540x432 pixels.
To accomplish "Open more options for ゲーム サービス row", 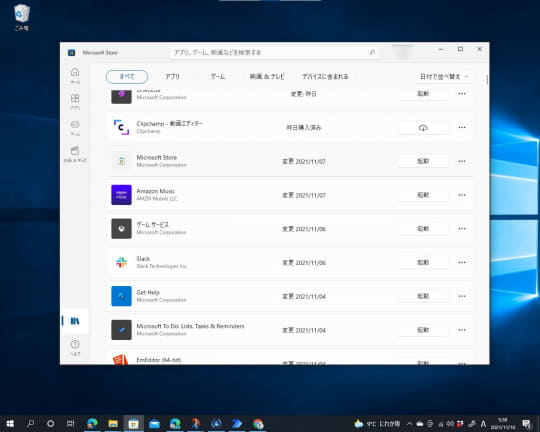I will (462, 229).
